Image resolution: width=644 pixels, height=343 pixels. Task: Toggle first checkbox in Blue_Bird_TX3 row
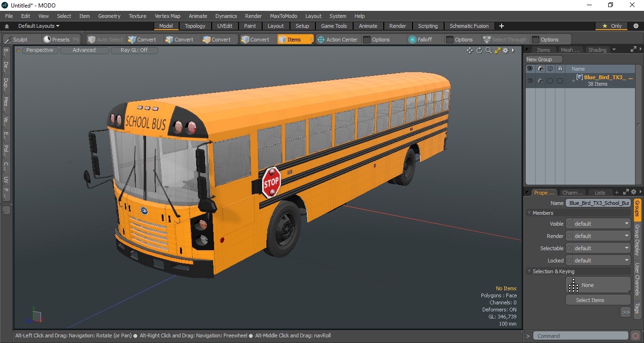550,81
